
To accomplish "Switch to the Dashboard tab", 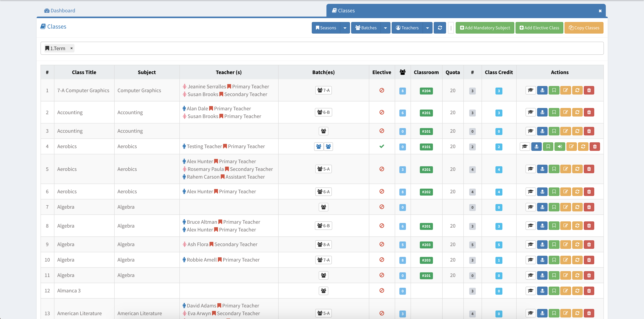I will click(x=60, y=10).
